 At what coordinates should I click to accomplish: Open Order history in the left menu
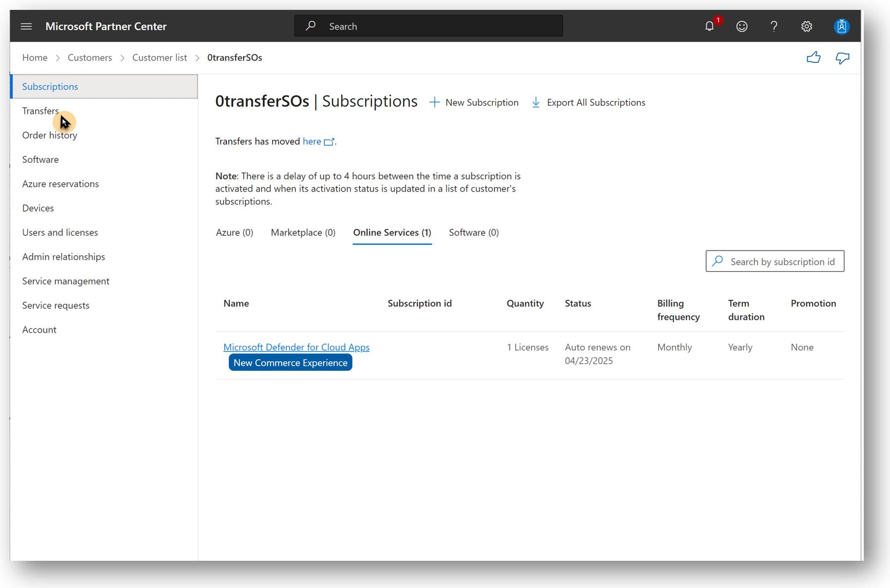click(49, 135)
